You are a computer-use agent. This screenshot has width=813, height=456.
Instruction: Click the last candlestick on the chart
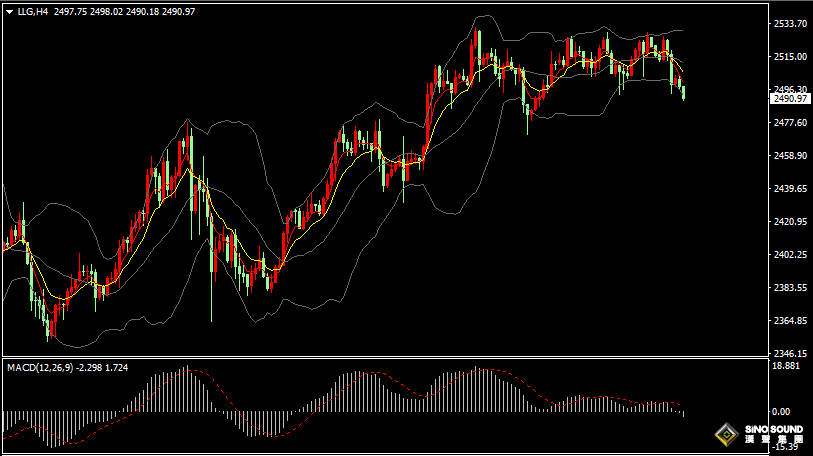(684, 93)
